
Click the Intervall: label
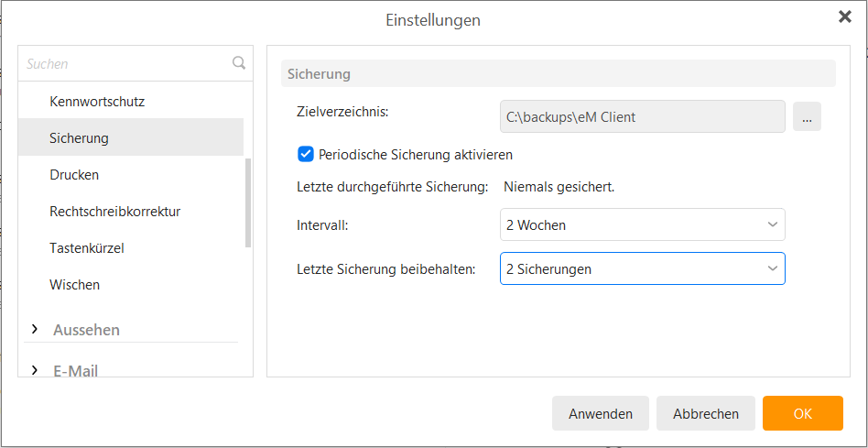(x=322, y=225)
